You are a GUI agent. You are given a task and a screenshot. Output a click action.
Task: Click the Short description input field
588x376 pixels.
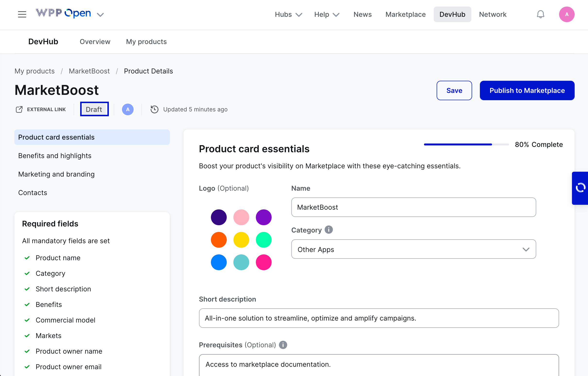pos(379,318)
